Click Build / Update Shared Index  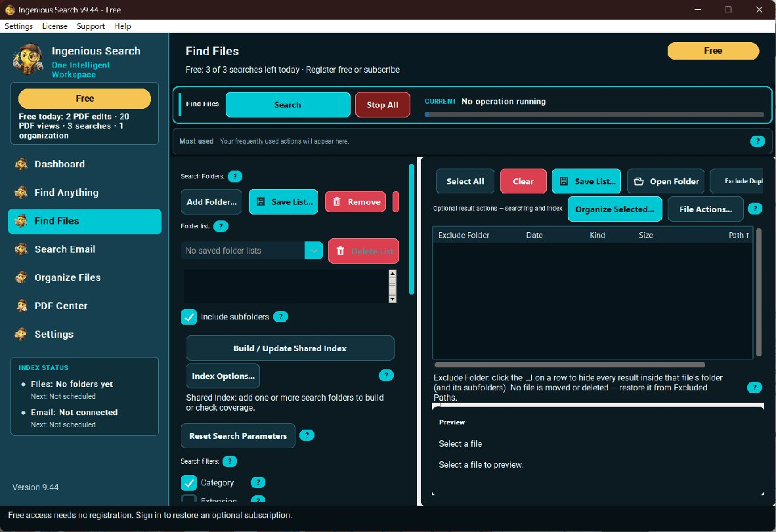tap(290, 348)
